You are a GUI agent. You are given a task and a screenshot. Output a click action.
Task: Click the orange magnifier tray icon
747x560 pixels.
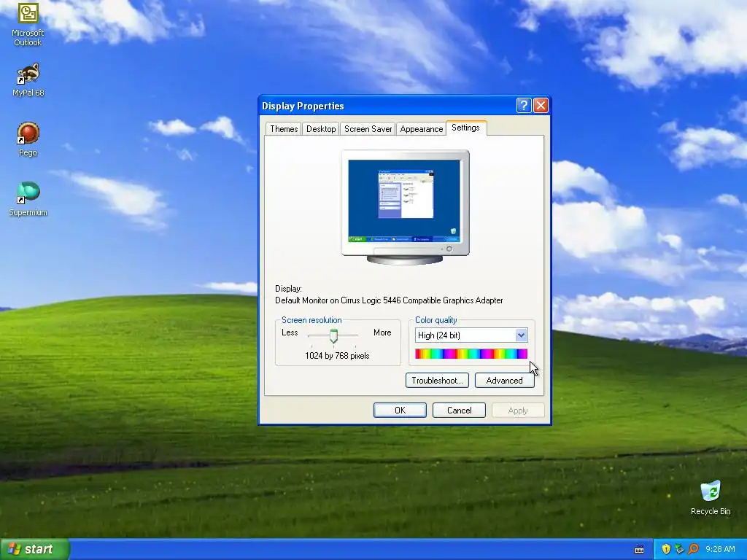tap(693, 549)
